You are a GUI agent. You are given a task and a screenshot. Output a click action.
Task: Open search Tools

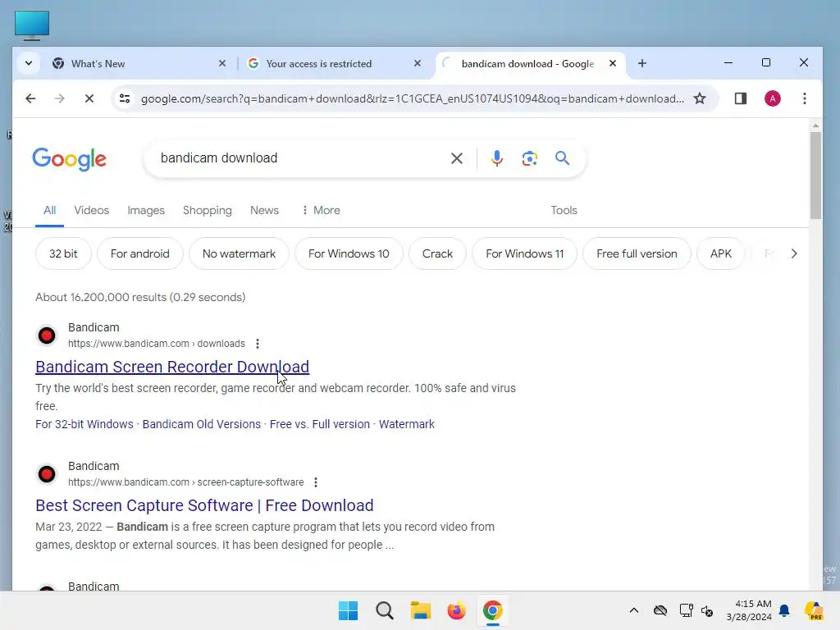click(x=564, y=211)
